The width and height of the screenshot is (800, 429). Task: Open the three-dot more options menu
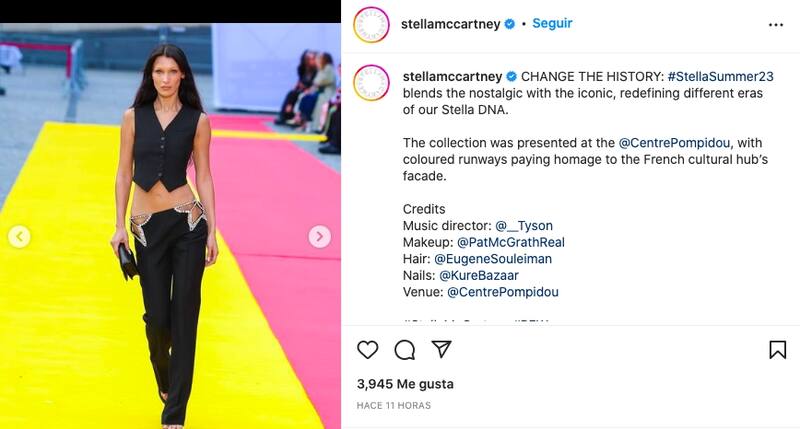point(776,25)
